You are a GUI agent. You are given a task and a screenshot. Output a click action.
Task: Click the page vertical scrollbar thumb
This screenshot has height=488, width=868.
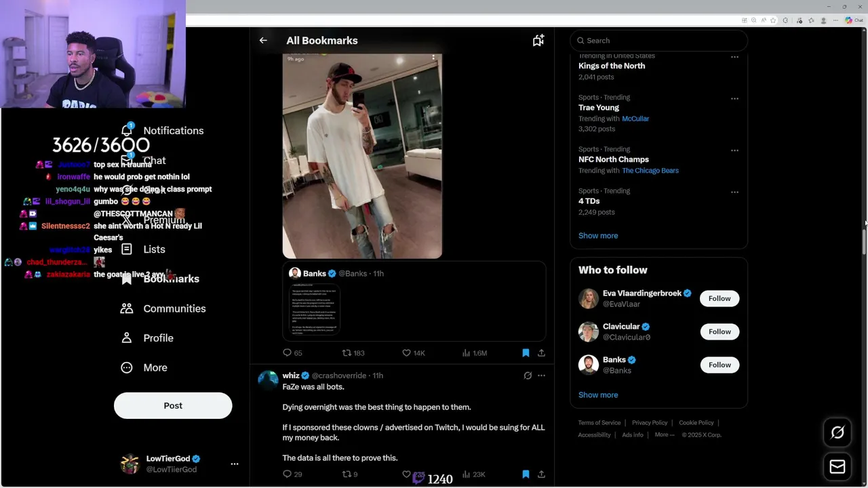coord(864,241)
